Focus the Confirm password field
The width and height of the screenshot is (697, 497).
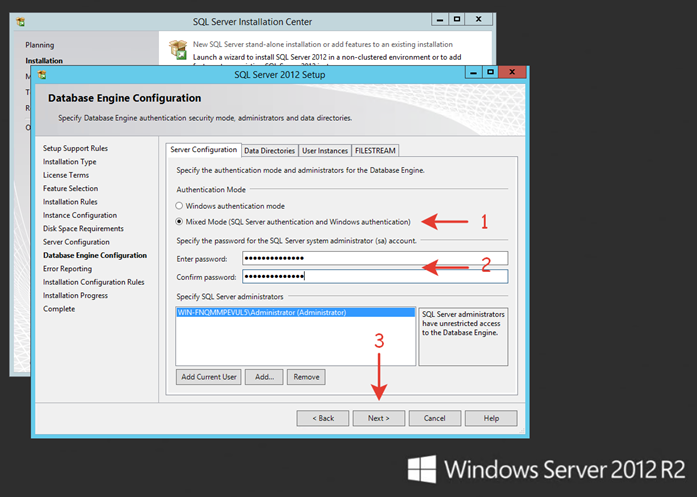375,277
